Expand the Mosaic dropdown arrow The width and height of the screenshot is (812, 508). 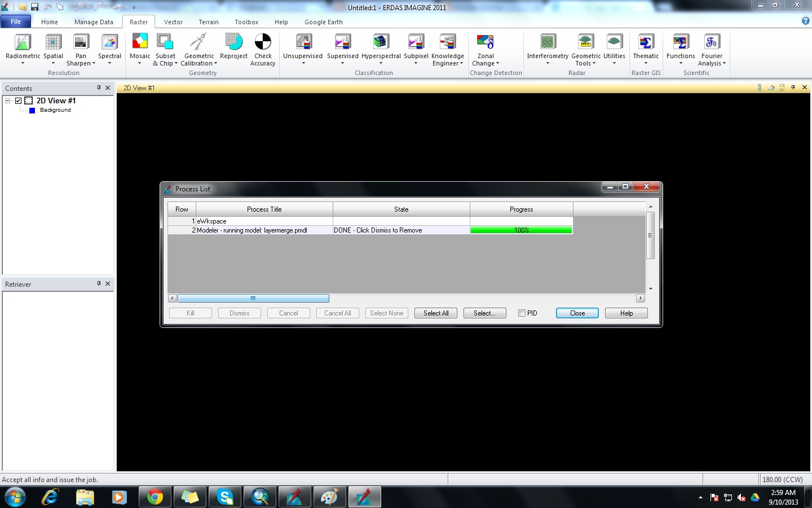140,63
